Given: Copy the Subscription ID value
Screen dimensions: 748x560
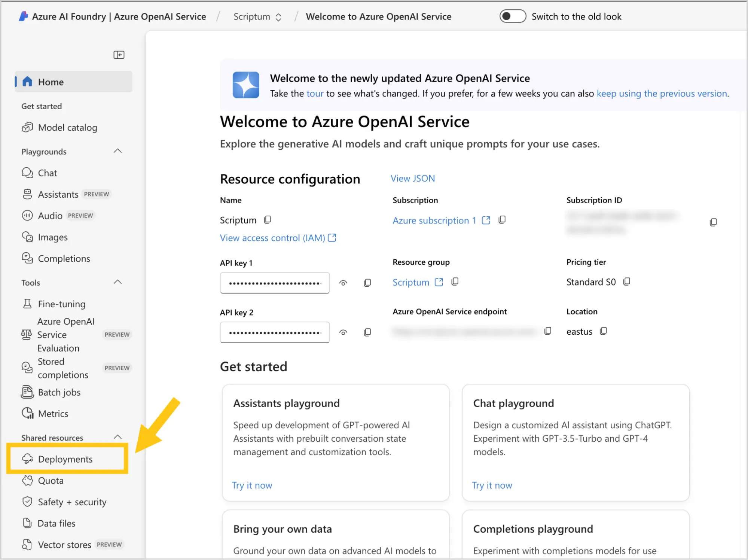Looking at the screenshot, I should 713,222.
